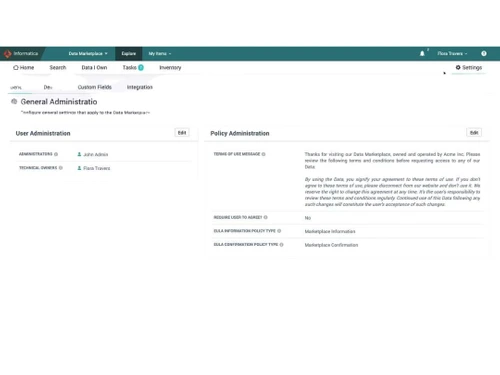The height and width of the screenshot is (375, 500).
Task: Click the Policy Administration heading
Action: pos(240,133)
